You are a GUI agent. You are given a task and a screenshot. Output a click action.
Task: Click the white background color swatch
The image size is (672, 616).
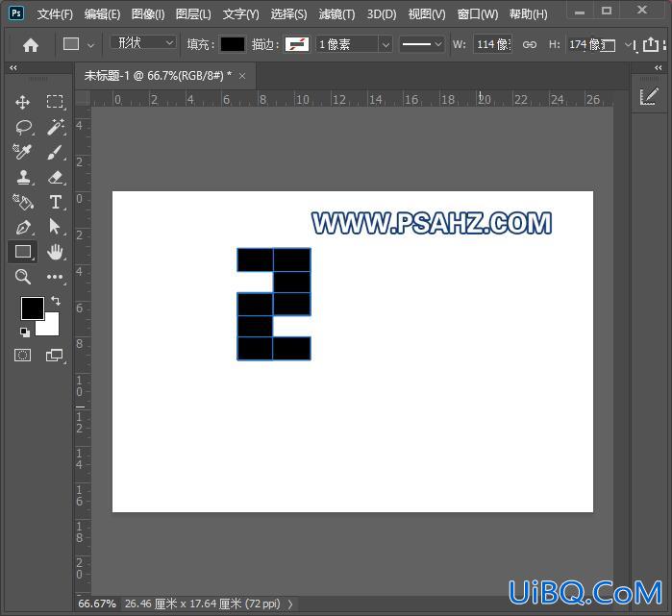pyautogui.click(x=50, y=327)
